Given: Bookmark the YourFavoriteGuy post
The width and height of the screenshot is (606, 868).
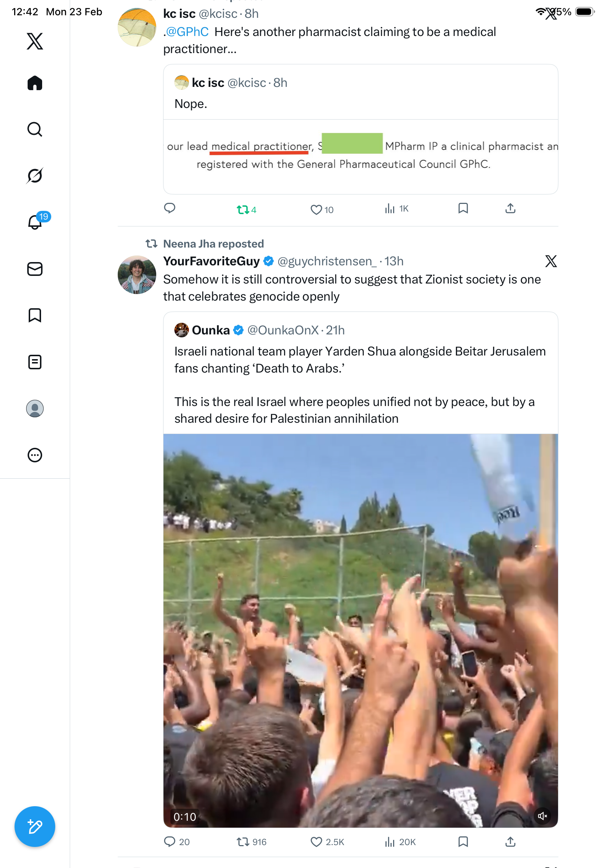Looking at the screenshot, I should tap(463, 842).
